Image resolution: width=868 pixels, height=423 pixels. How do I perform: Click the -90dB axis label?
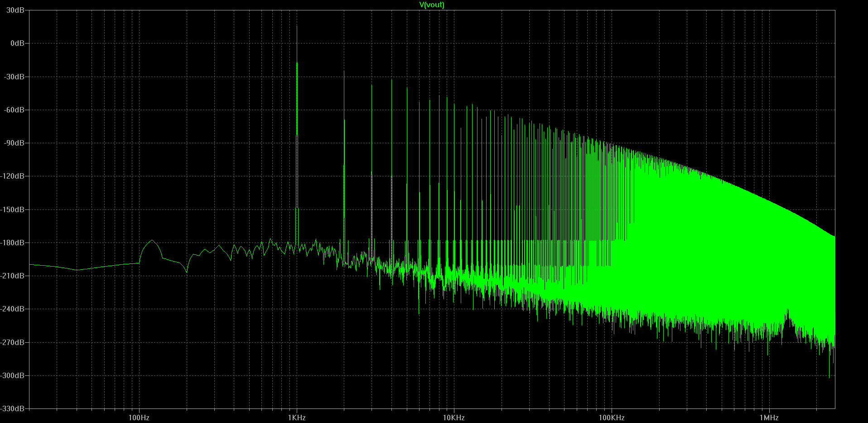point(14,143)
